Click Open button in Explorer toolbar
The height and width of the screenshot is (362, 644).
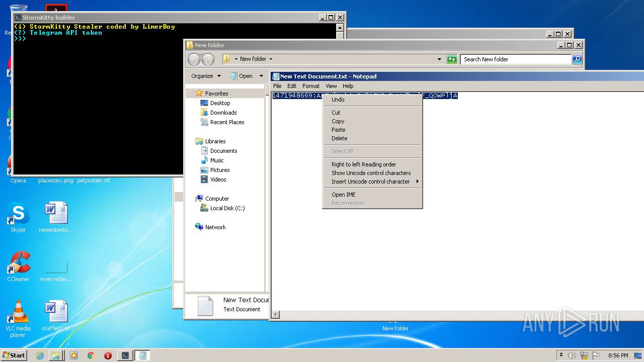click(242, 76)
